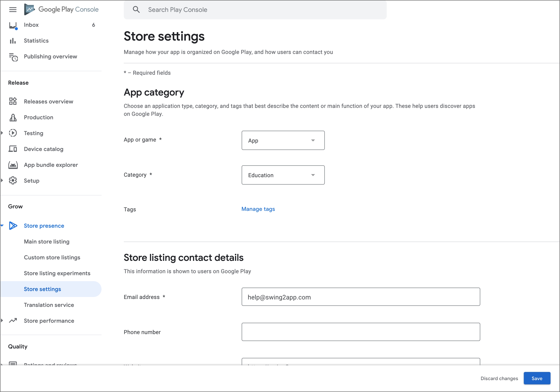The height and width of the screenshot is (392, 560).
Task: Click the empty Phone number field
Action: (361, 332)
